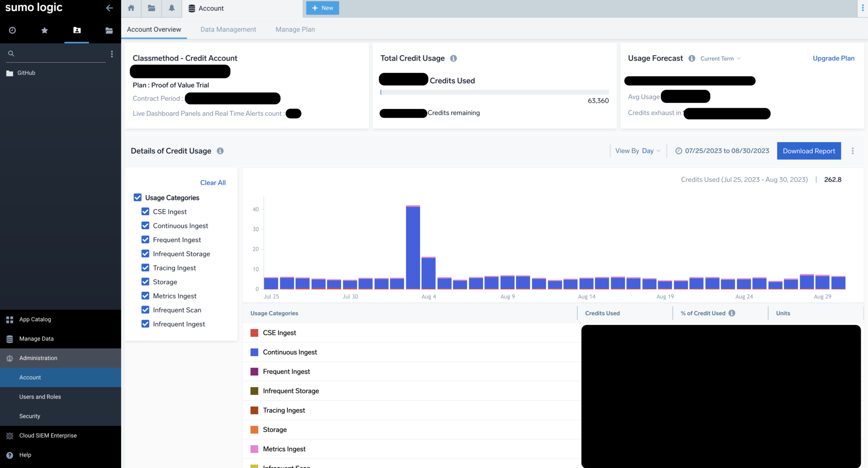868x468 pixels.
Task: Open the notifications bell icon
Action: tap(171, 8)
